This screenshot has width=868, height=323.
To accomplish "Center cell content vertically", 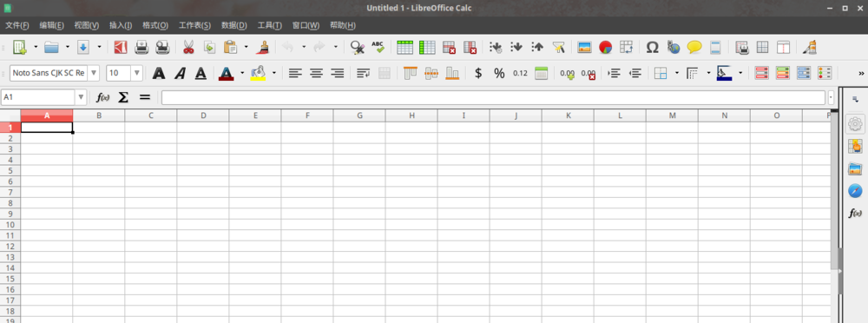I will pyautogui.click(x=431, y=73).
